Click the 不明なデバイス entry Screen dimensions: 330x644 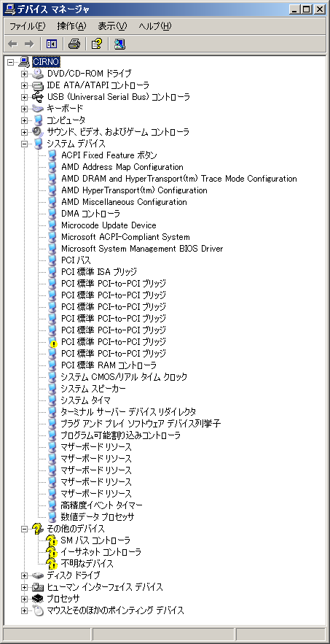(x=87, y=564)
